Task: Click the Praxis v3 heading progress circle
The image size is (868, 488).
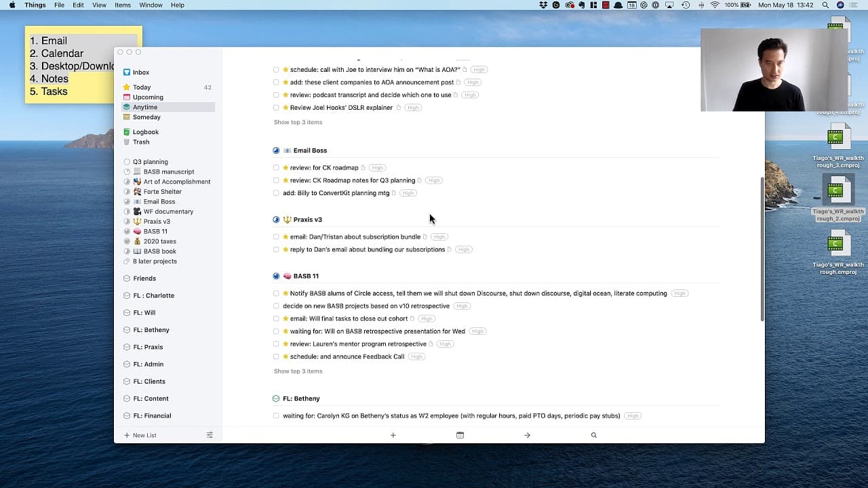Action: (x=276, y=220)
